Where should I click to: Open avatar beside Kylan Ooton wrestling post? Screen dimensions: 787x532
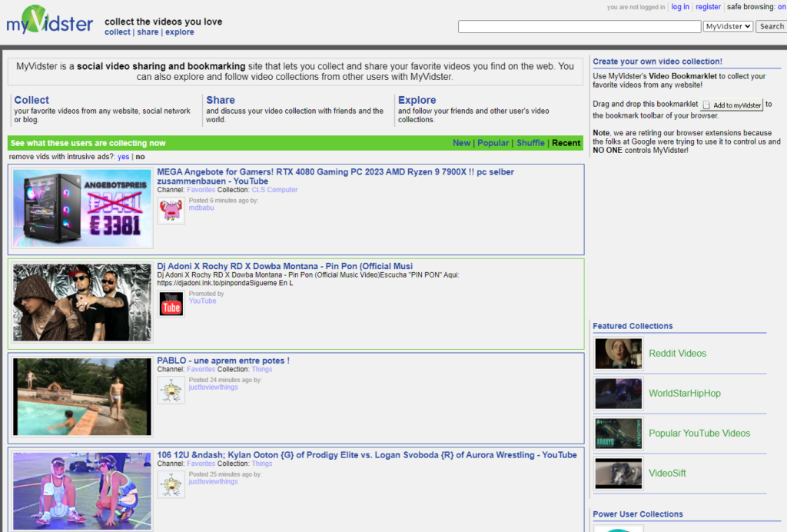(171, 484)
